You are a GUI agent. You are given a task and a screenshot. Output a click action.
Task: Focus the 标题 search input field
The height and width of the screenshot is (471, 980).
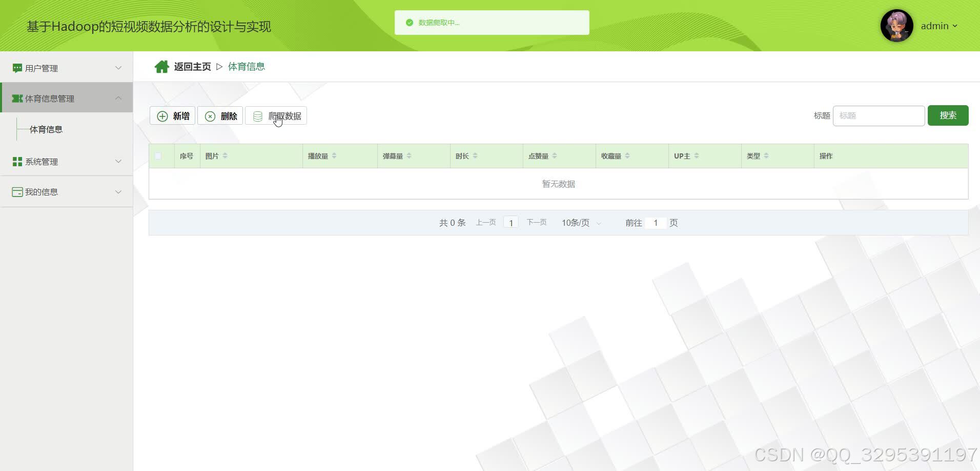(x=879, y=116)
